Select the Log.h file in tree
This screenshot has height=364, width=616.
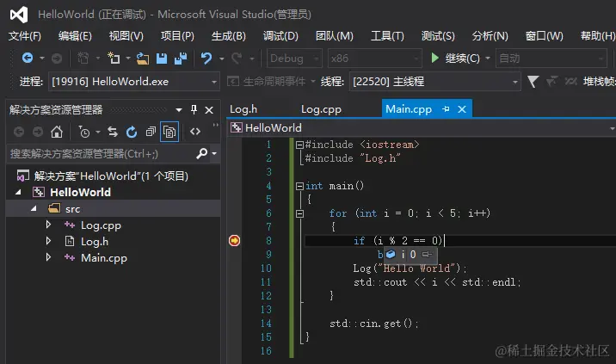click(x=95, y=241)
